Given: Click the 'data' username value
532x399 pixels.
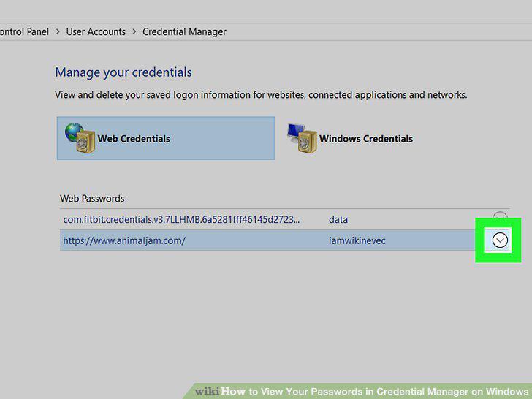Looking at the screenshot, I should 338,220.
